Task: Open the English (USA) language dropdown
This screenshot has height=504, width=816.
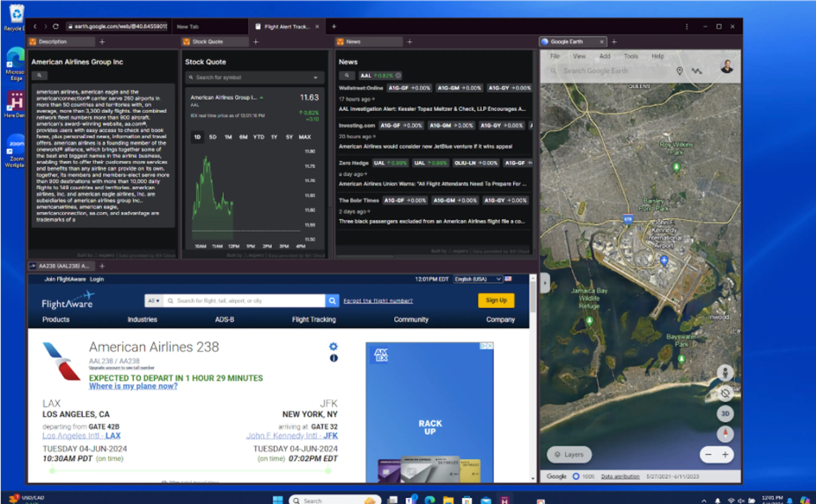Action: (x=477, y=279)
